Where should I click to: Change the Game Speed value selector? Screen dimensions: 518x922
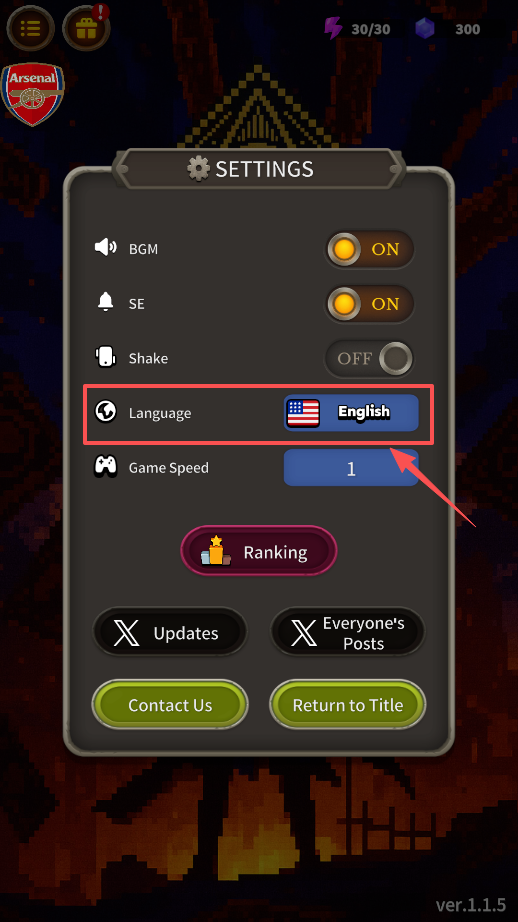[x=351, y=468]
